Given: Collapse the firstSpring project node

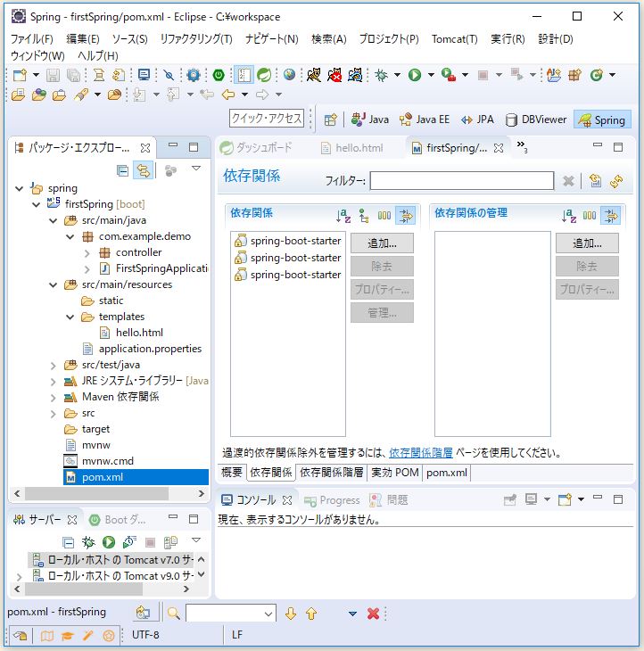Looking at the screenshot, I should tap(36, 204).
